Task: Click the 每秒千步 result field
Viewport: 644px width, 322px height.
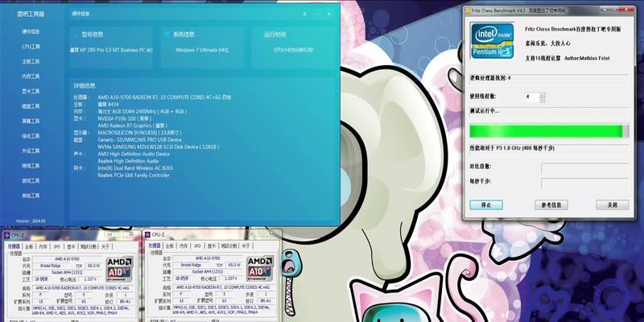Action: (x=584, y=184)
